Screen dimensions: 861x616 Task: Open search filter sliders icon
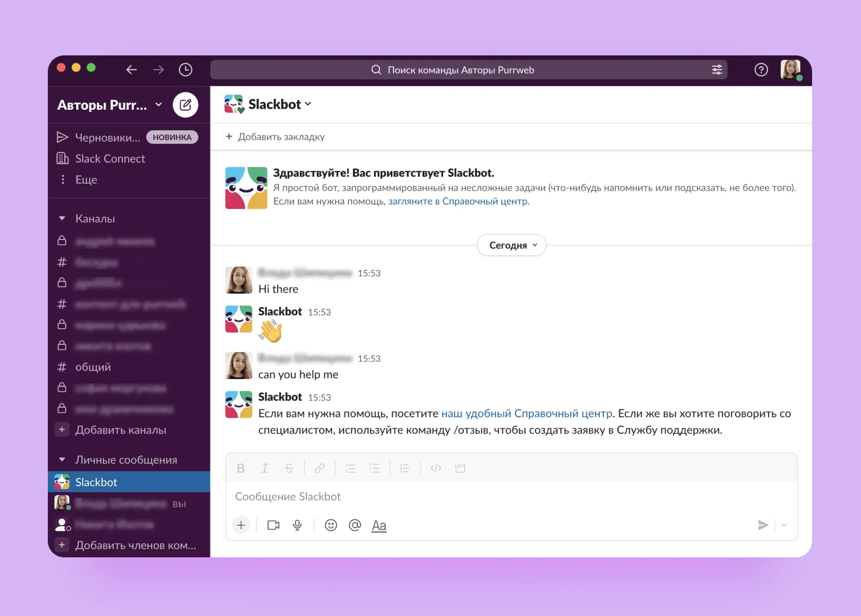(717, 70)
